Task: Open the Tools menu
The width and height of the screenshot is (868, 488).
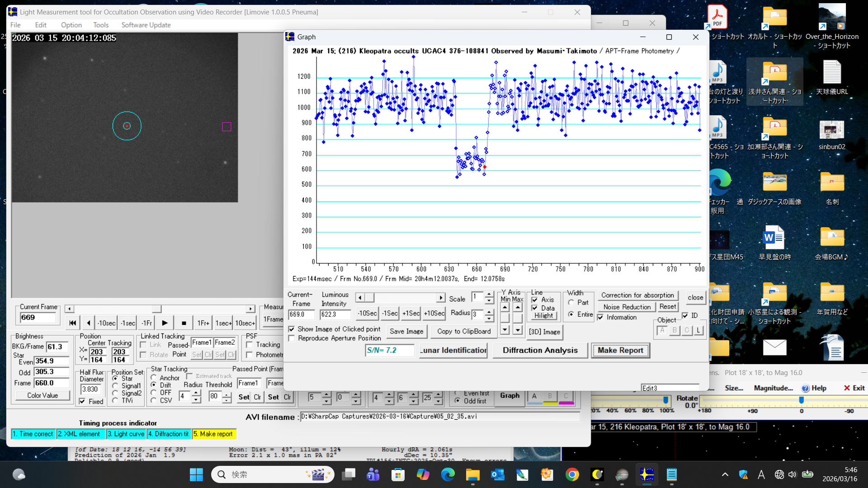Action: (x=101, y=25)
